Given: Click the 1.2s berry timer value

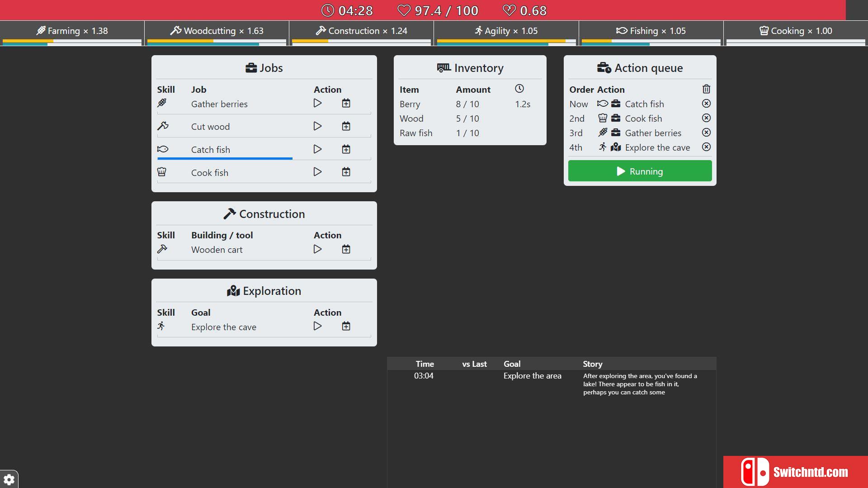Looking at the screenshot, I should pos(523,104).
